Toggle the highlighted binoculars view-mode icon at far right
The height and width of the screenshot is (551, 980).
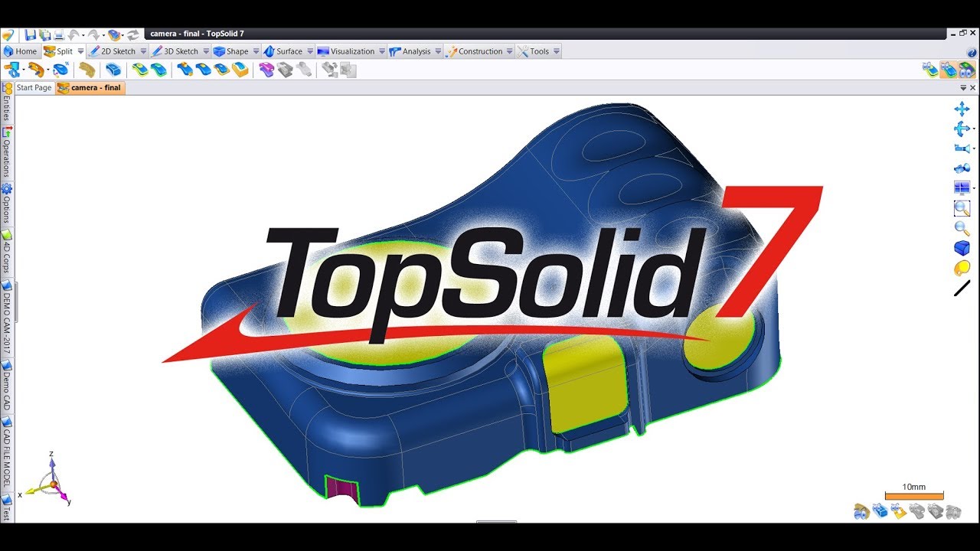point(967,70)
